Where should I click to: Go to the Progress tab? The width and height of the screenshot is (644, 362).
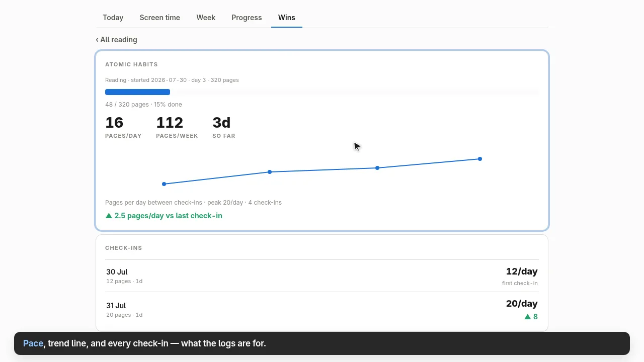coord(247,18)
